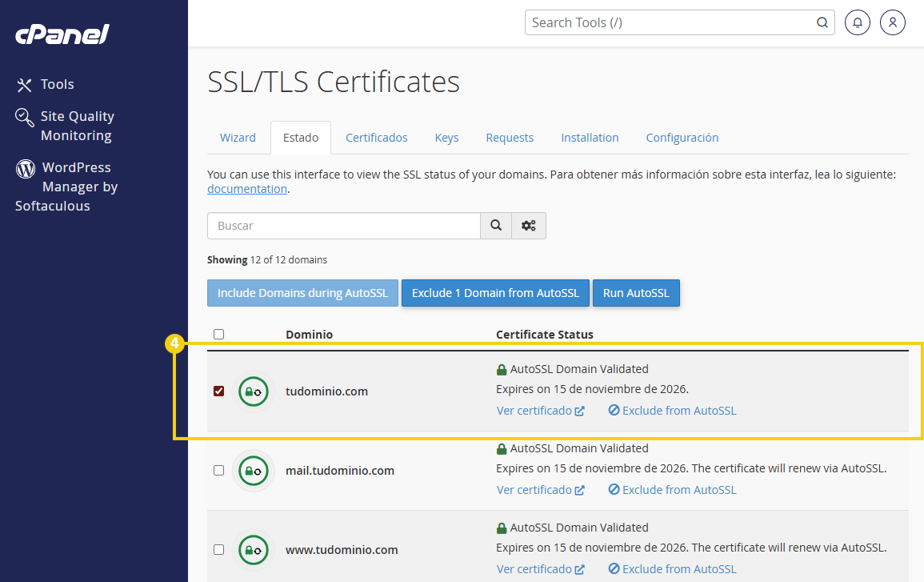The width and height of the screenshot is (924, 582).
Task: Uncheck the tudominio.com checkbox
Action: [x=218, y=391]
